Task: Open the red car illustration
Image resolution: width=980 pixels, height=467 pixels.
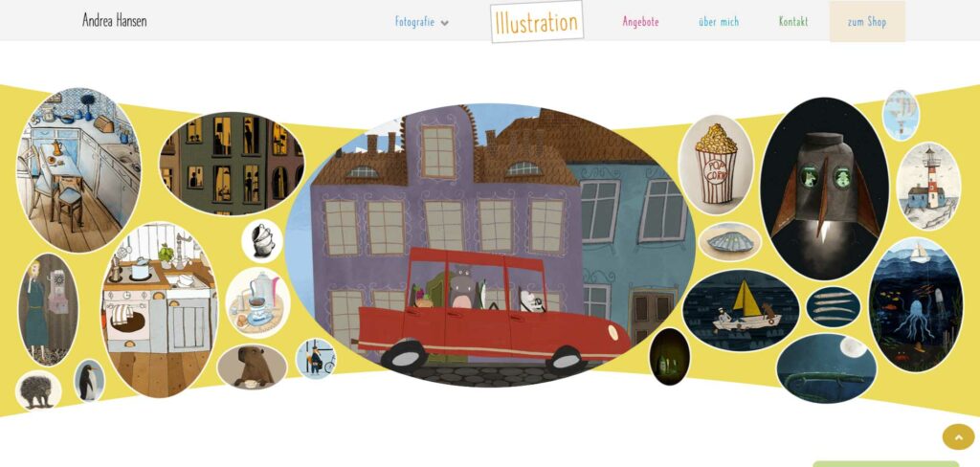Action: (x=490, y=245)
